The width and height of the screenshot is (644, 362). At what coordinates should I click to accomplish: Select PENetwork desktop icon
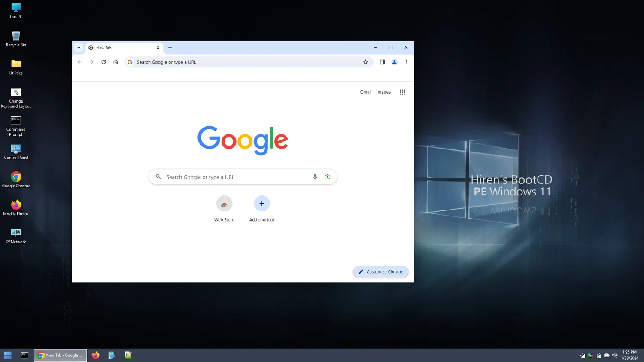pos(16,236)
